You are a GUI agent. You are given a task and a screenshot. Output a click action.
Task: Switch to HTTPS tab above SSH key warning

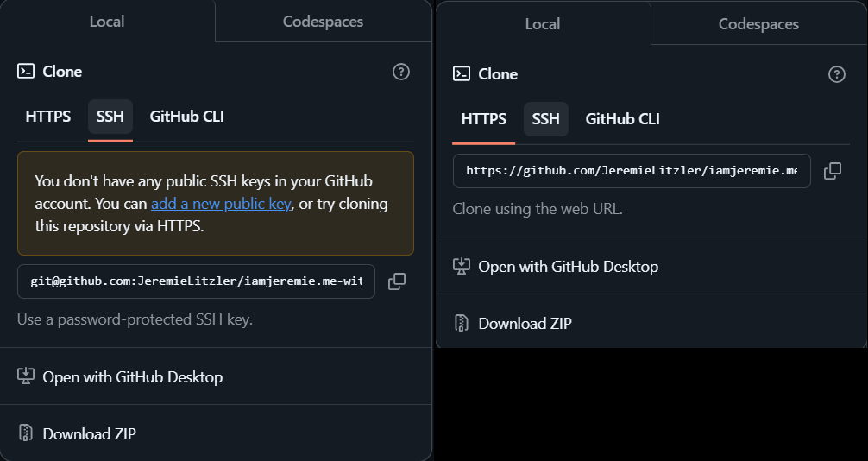coord(48,116)
